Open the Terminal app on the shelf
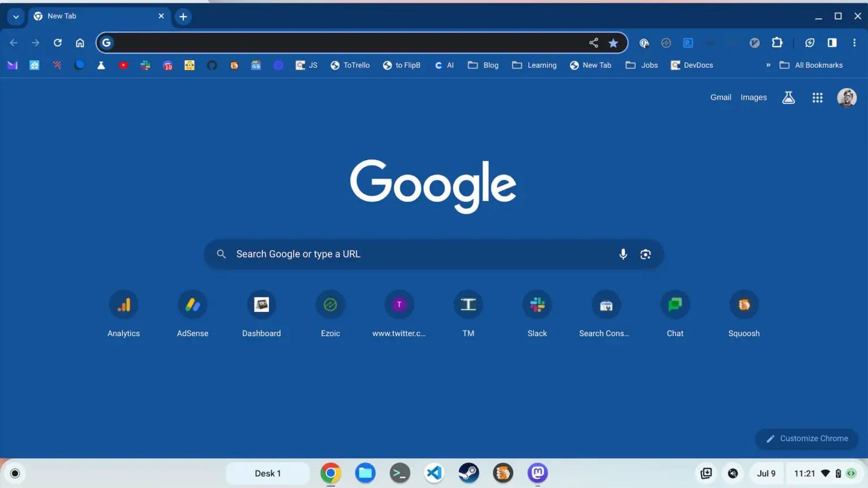The image size is (868, 488). 400,473
